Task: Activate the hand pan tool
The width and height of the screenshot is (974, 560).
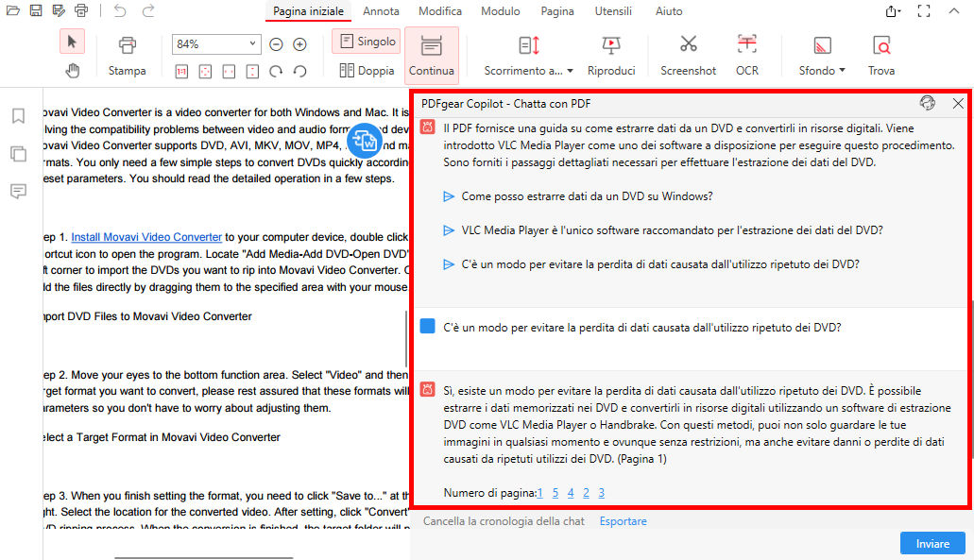Action: pos(72,71)
